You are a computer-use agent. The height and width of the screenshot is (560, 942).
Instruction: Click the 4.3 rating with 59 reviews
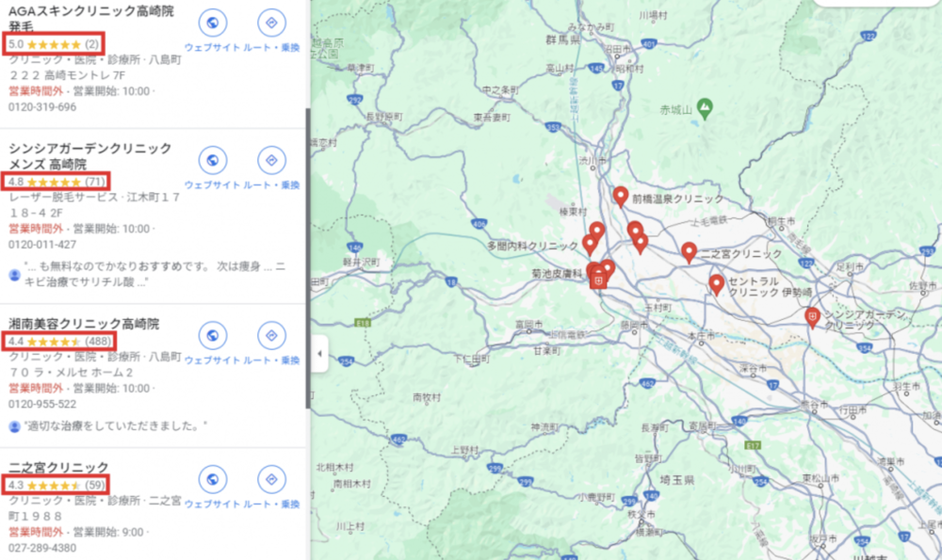coord(56,485)
